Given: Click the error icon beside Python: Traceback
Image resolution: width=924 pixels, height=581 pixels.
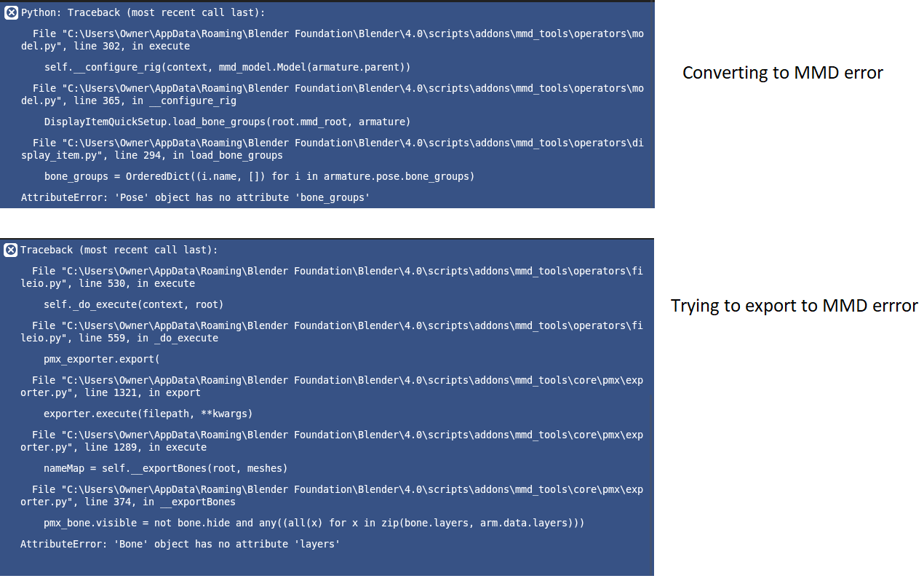Looking at the screenshot, I should (x=11, y=13).
